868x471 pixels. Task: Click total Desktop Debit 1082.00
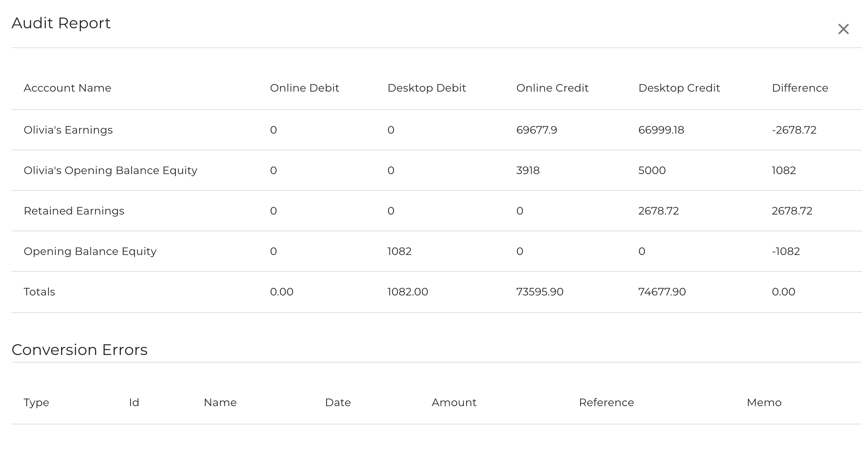[x=408, y=292]
